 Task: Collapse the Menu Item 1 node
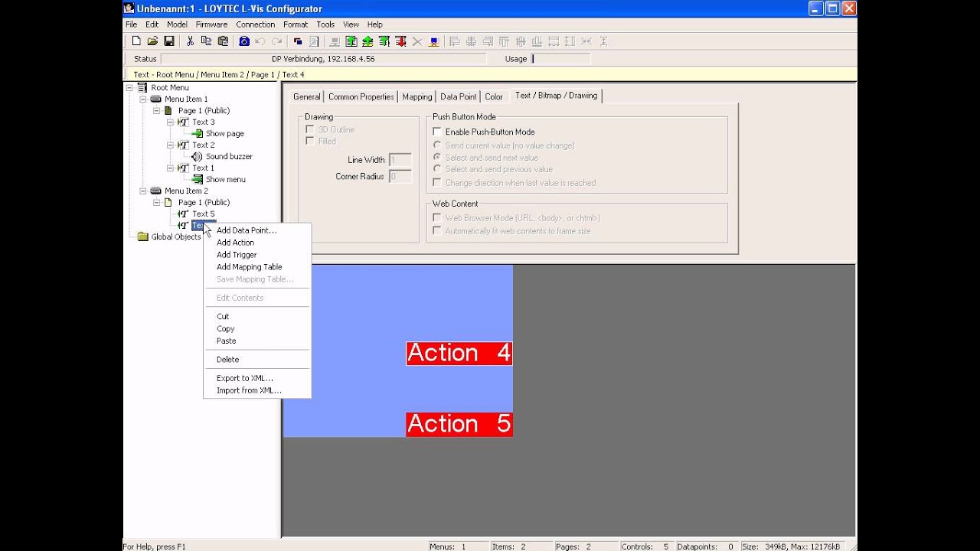point(143,99)
